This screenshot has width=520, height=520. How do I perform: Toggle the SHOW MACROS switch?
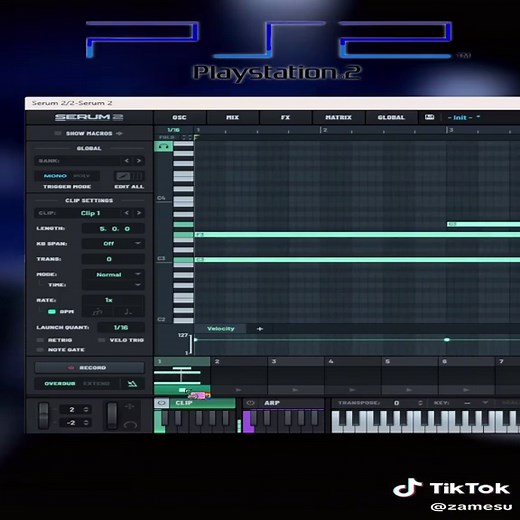[58, 133]
